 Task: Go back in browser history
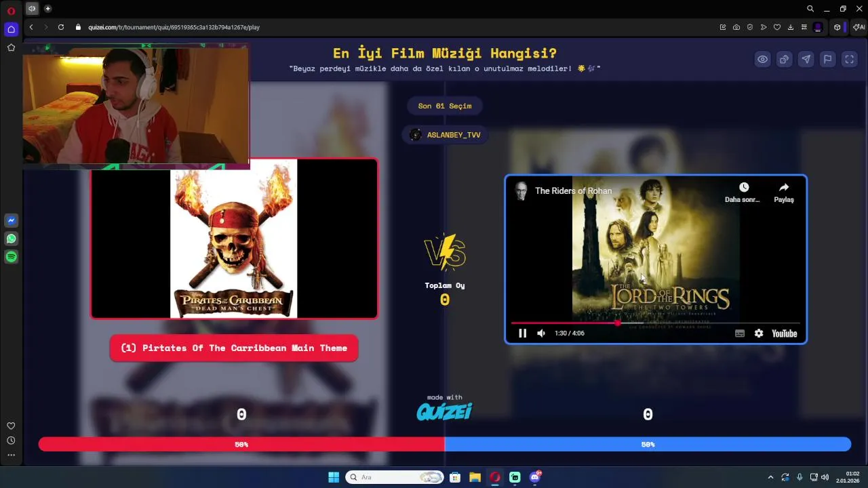point(31,27)
